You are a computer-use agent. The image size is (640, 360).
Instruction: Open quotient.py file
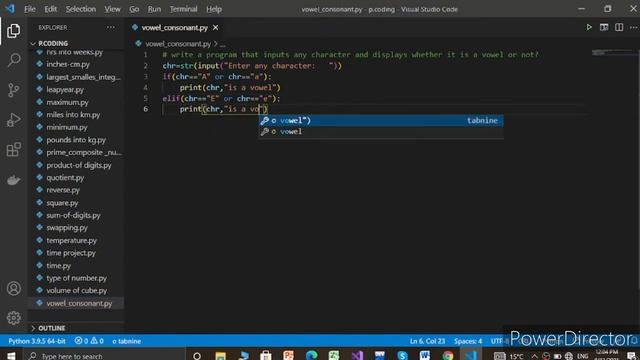[x=65, y=178]
